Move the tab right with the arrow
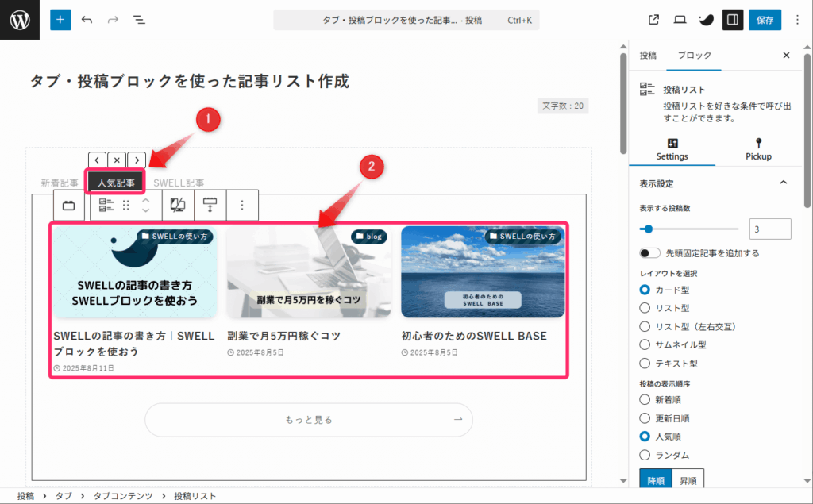The image size is (813, 504). 137,160
